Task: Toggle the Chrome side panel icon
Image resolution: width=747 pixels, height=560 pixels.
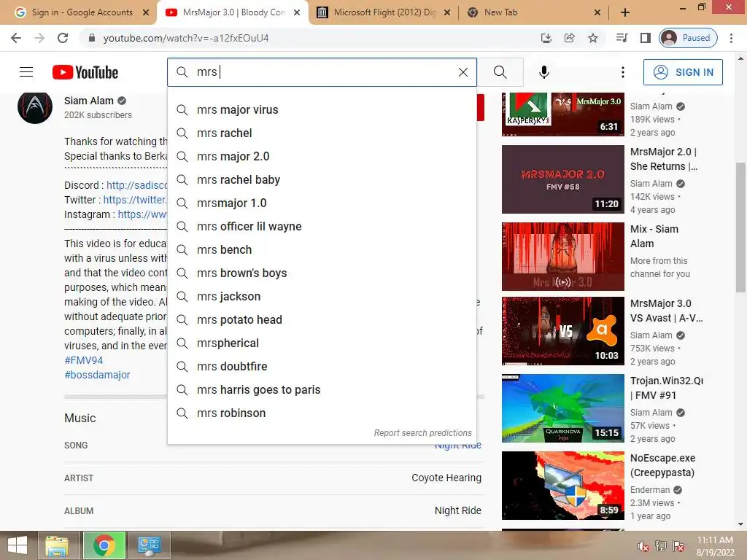Action: (x=645, y=38)
